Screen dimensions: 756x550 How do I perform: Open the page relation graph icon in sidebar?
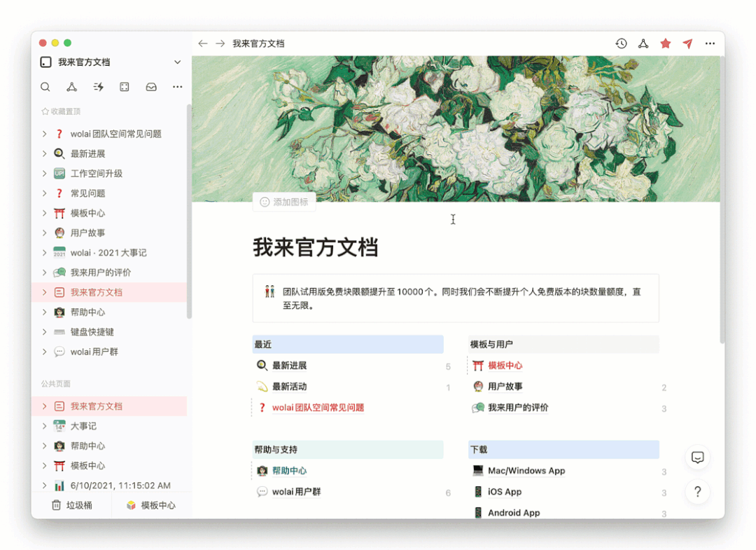click(x=72, y=87)
